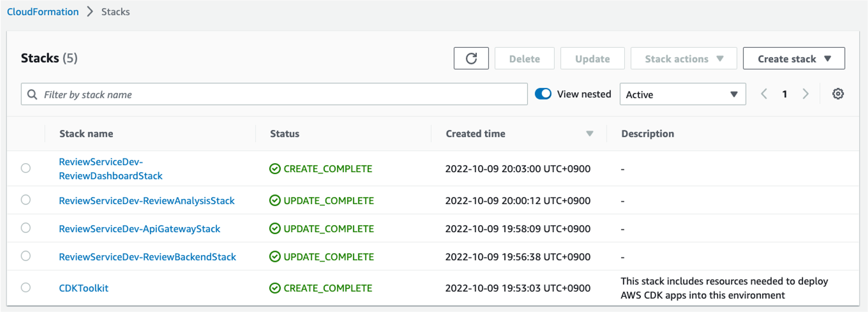Screen dimensions: 868x312
Task: Click created time 2022-10-09 20:03:00
Action: point(518,169)
